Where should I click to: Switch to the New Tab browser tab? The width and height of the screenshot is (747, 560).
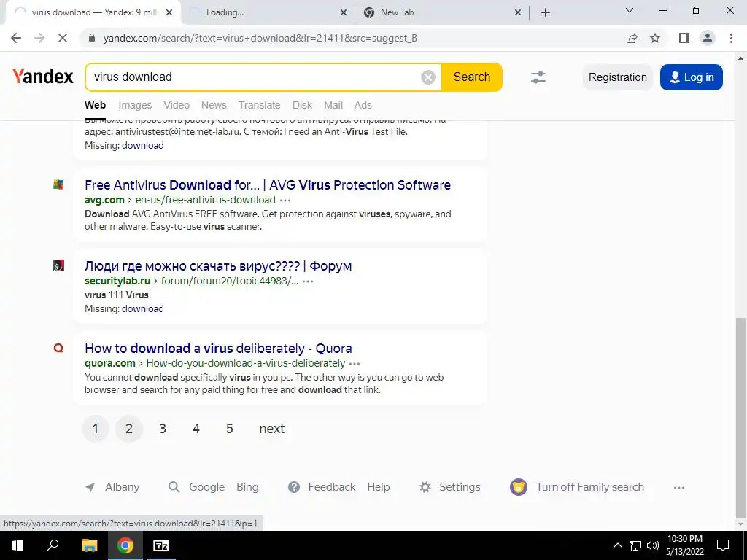[441, 12]
